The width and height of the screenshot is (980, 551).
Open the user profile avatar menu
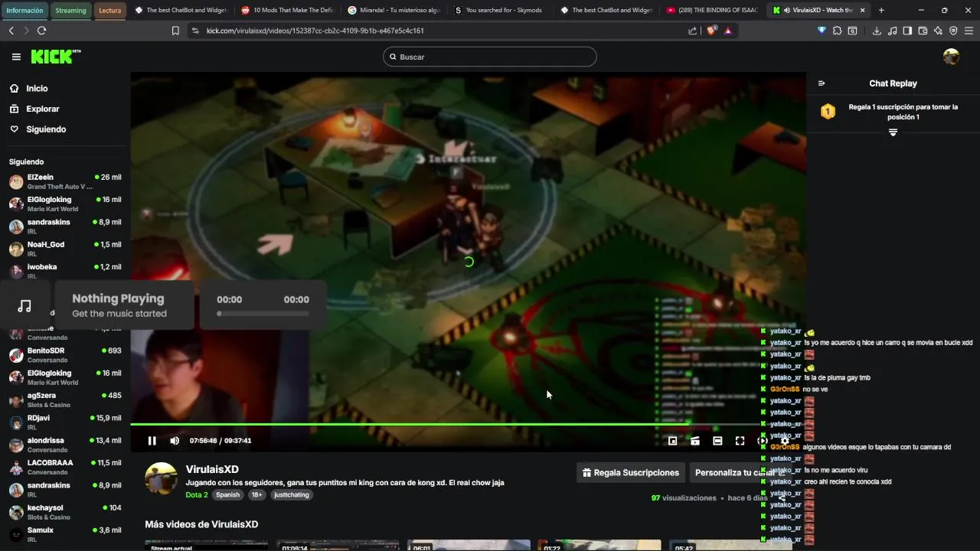[x=951, y=57]
